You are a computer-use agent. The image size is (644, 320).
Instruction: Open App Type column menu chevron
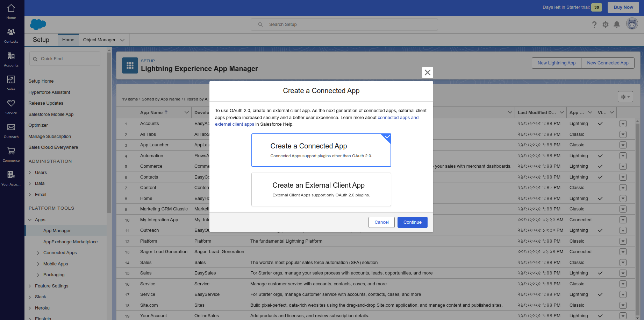(x=590, y=112)
